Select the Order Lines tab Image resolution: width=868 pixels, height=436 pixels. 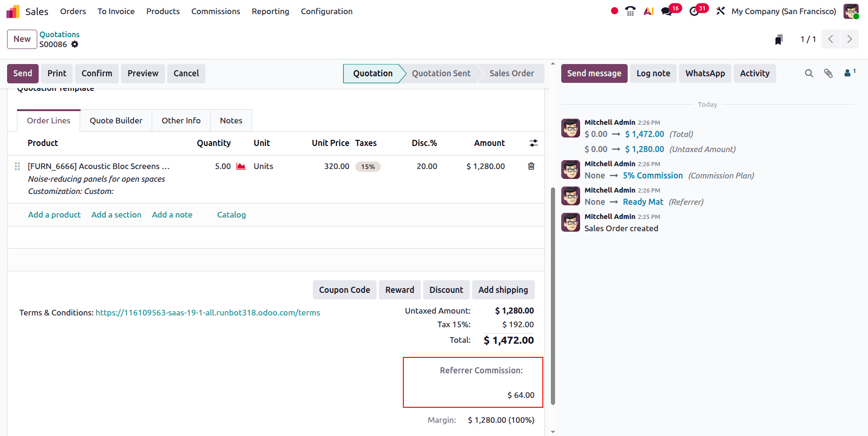click(49, 121)
